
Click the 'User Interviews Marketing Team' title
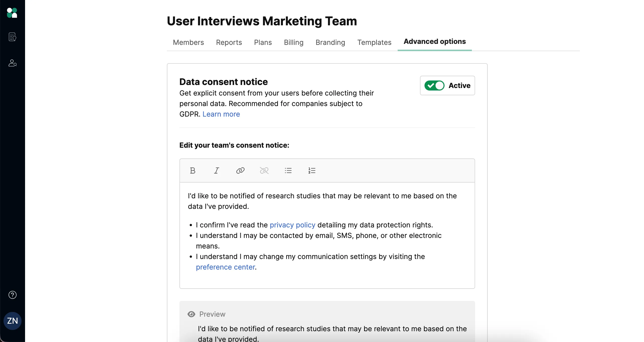(x=262, y=21)
